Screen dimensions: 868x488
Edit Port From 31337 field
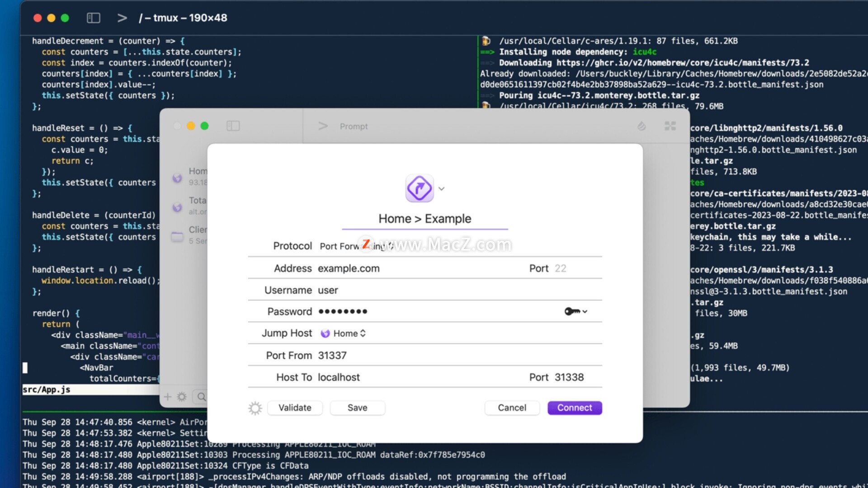coord(459,356)
